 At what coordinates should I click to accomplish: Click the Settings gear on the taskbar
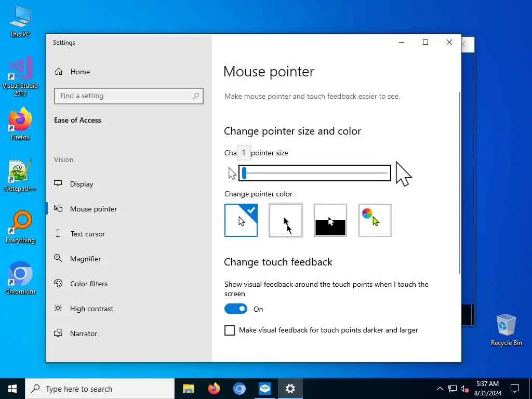click(290, 389)
